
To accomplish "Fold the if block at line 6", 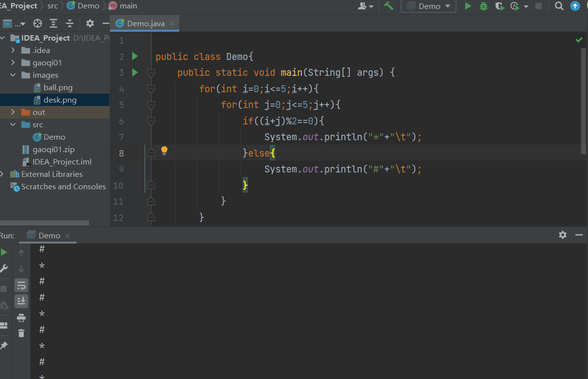I will pos(151,121).
